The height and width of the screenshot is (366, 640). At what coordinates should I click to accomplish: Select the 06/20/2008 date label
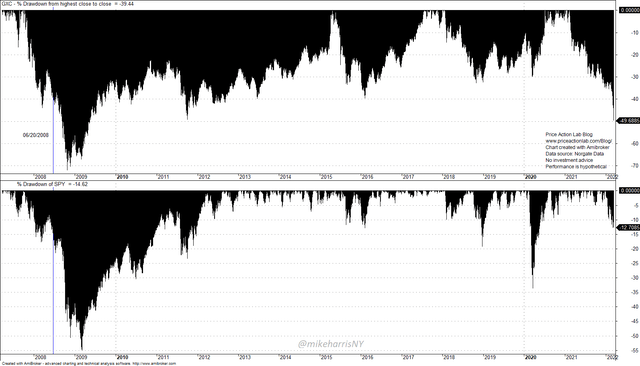pos(36,135)
